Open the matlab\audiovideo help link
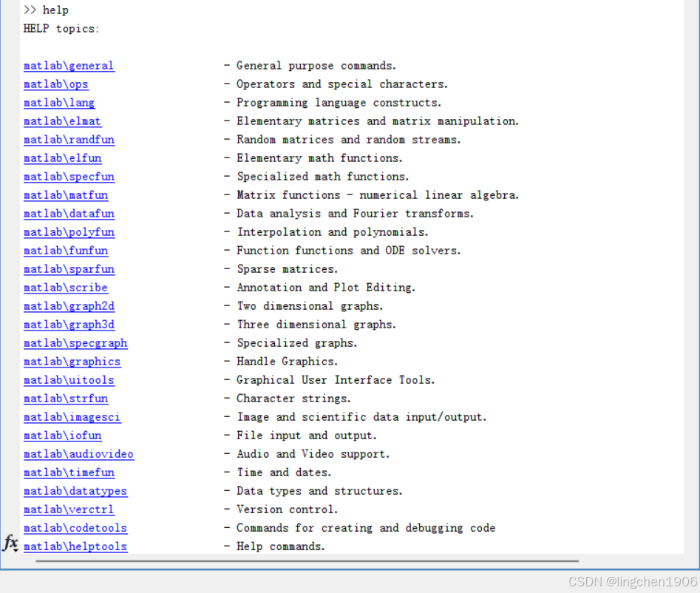Viewport: 700px width, 593px height. [78, 454]
